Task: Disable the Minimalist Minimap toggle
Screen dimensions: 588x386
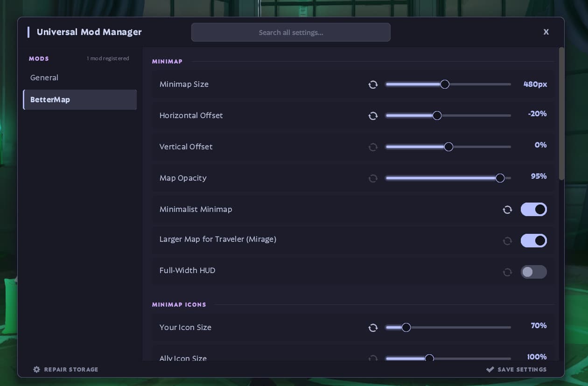Action: 534,210
